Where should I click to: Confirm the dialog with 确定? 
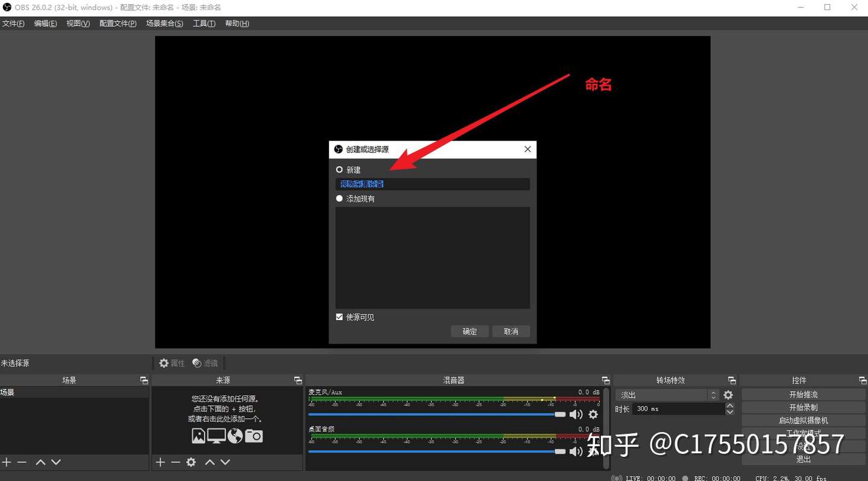(x=470, y=332)
